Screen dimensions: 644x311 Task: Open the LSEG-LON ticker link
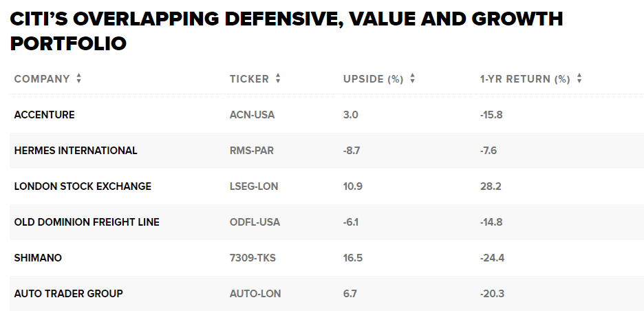pyautogui.click(x=254, y=186)
